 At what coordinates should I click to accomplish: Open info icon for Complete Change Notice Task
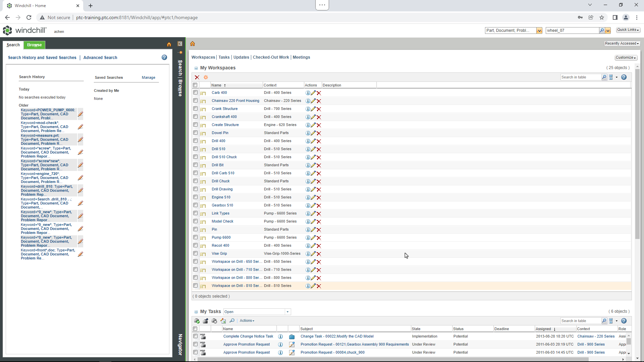tap(280, 337)
